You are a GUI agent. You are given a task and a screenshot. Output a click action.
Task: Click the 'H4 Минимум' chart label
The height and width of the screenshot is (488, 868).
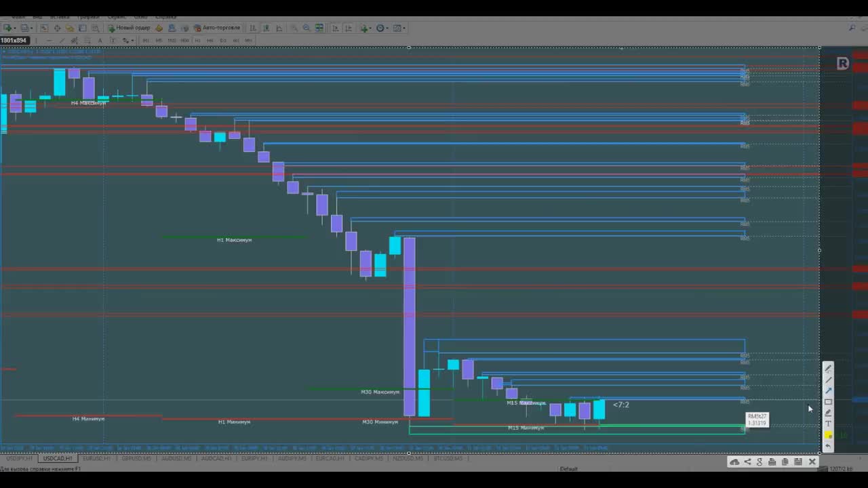88,419
